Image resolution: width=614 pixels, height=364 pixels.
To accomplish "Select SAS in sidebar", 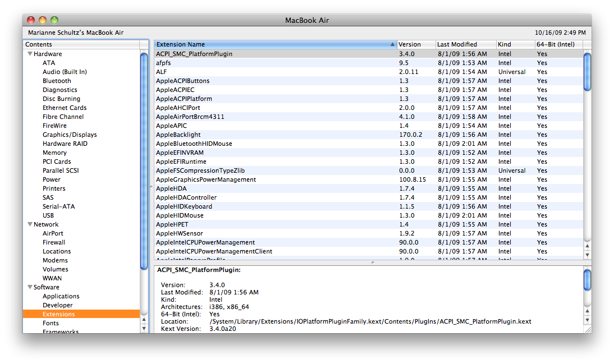I will coord(48,197).
